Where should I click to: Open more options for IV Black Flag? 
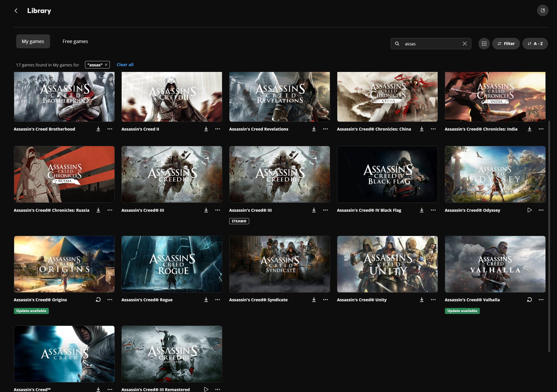(433, 210)
